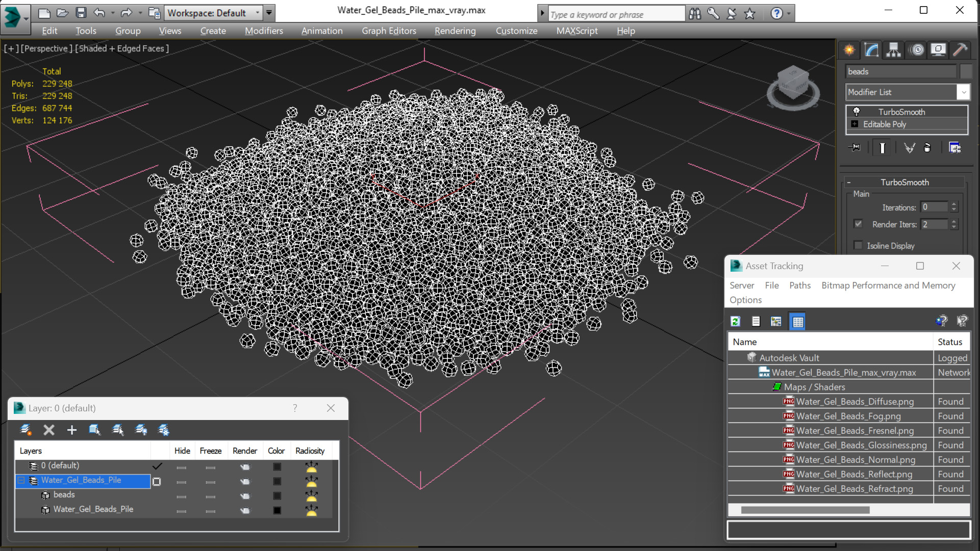Viewport: 980px width, 551px height.
Task: Click Layer dialog help question mark
Action: pos(295,408)
